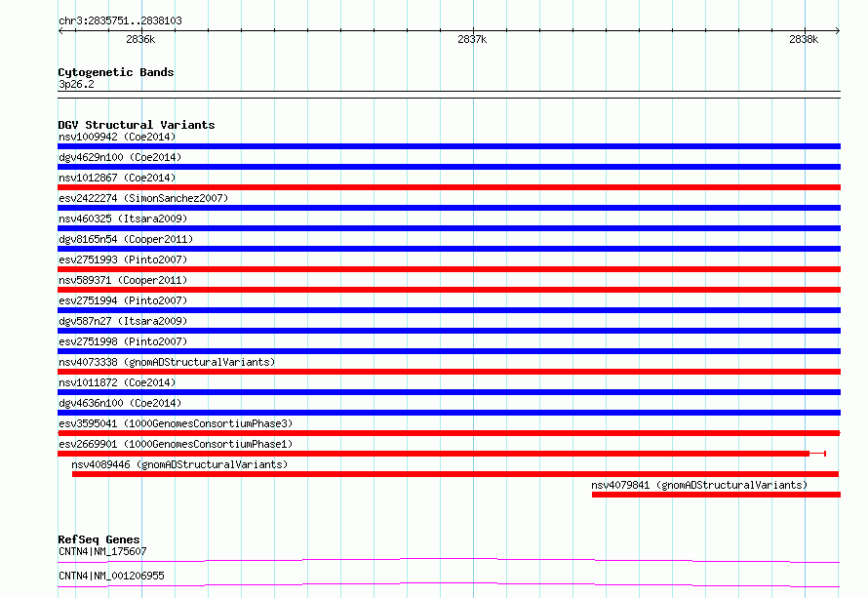Select variant label nsv1011872 (Coe2014)
The width and height of the screenshot is (868, 598).
click(117, 382)
